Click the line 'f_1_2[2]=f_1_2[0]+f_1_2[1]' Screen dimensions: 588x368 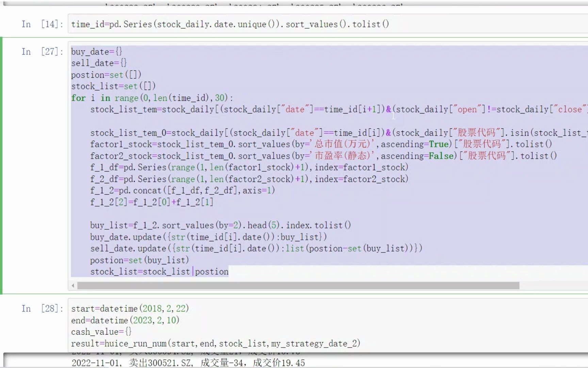[x=152, y=202]
